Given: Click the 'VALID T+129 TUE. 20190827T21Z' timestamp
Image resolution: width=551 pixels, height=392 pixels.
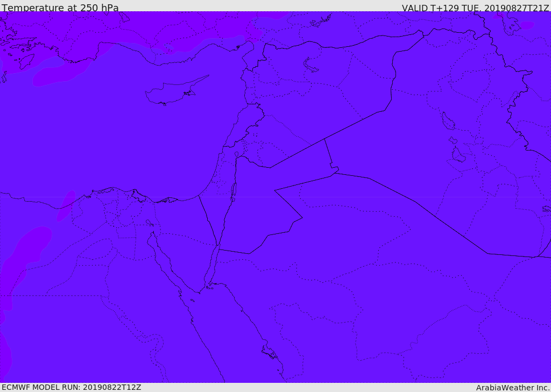Looking at the screenshot, I should (x=475, y=8).
